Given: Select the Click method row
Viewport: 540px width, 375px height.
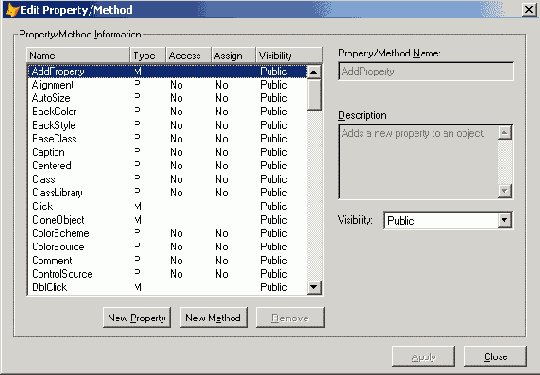Looking at the screenshot, I should [x=167, y=206].
